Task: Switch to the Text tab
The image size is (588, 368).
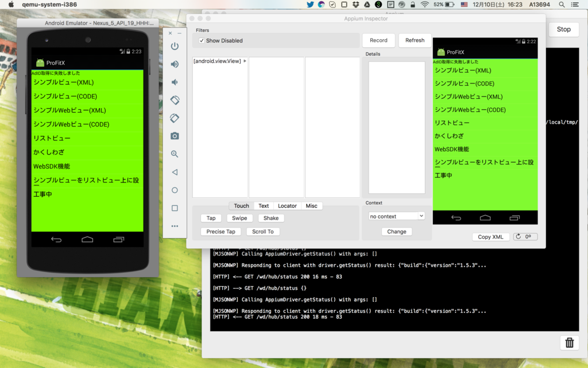Action: point(264,206)
